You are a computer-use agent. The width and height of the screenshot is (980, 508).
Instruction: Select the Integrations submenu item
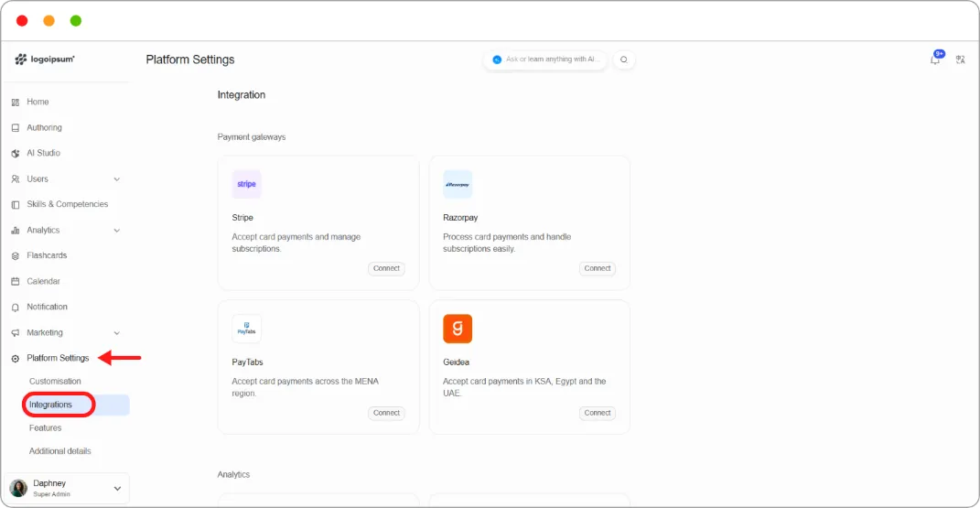(x=50, y=405)
